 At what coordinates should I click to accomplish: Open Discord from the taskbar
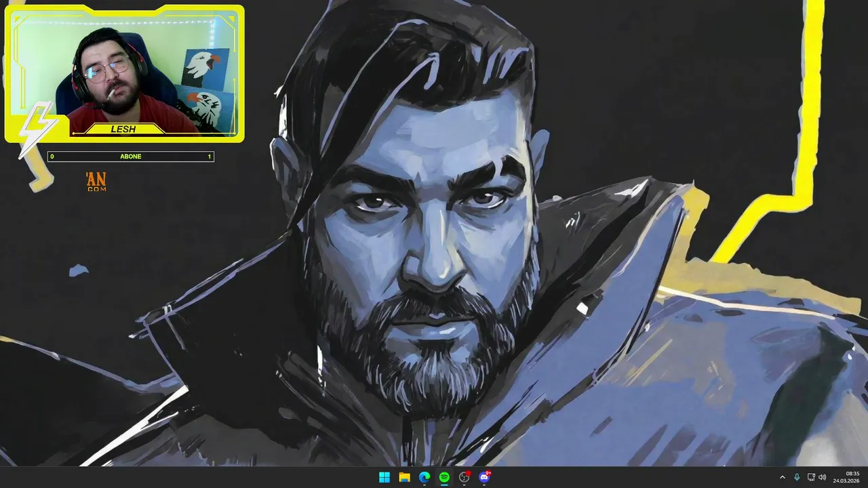click(x=484, y=477)
